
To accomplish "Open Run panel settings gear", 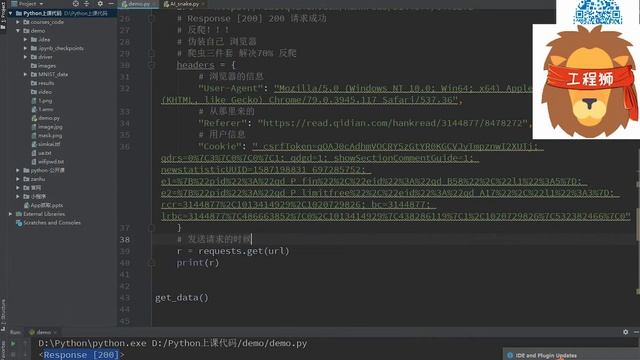I will tap(626, 332).
